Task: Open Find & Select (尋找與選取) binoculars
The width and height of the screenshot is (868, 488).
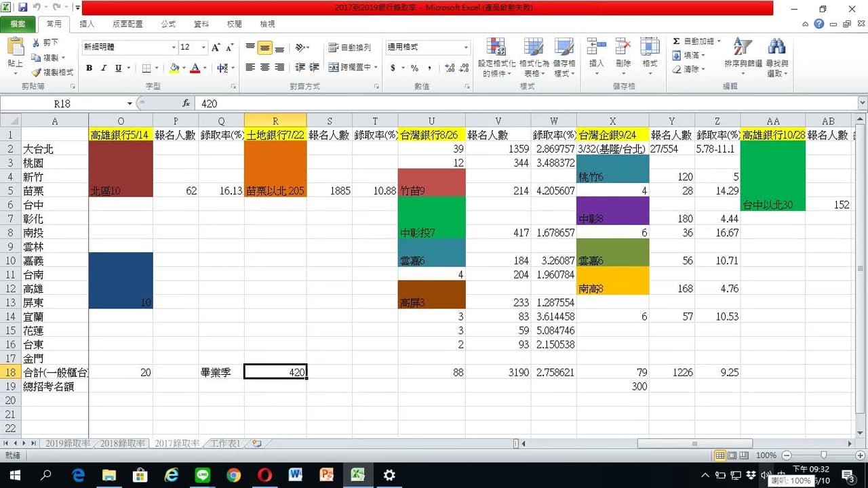Action: [777, 58]
